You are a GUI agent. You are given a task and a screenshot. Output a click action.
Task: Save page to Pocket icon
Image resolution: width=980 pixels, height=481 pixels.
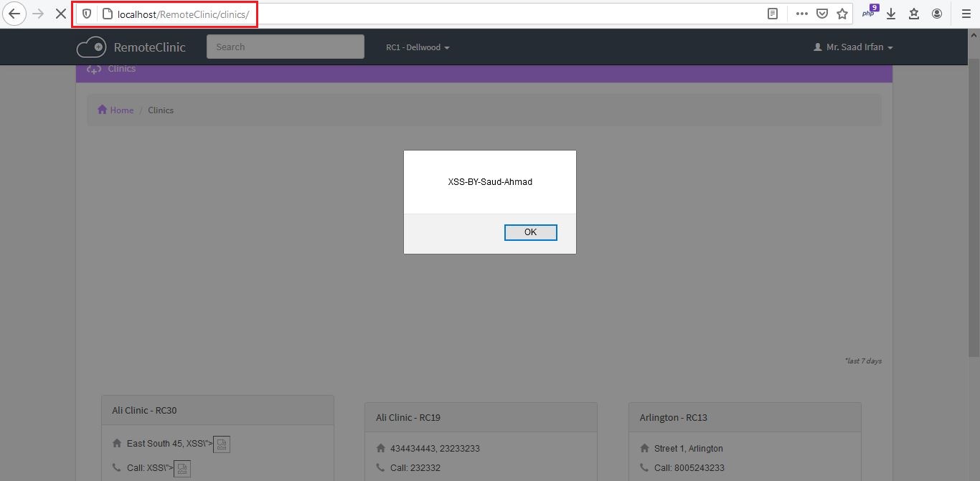pyautogui.click(x=822, y=14)
